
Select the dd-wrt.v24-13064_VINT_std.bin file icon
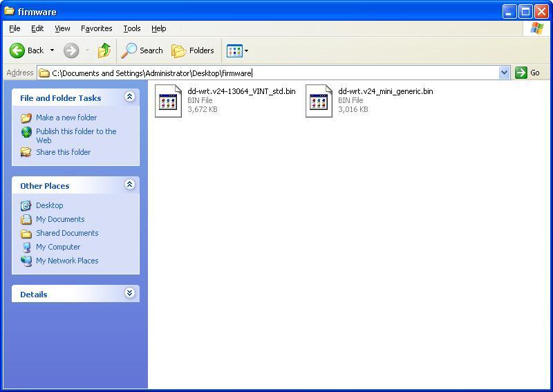[168, 101]
